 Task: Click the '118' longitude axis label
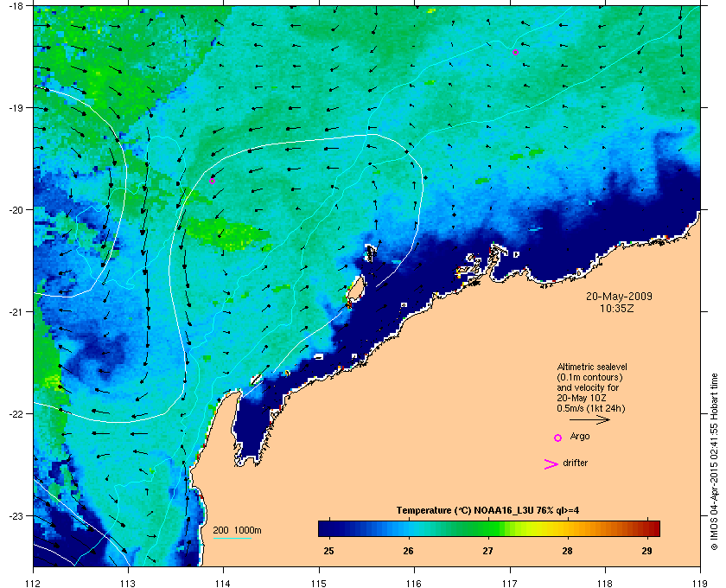click(x=605, y=583)
